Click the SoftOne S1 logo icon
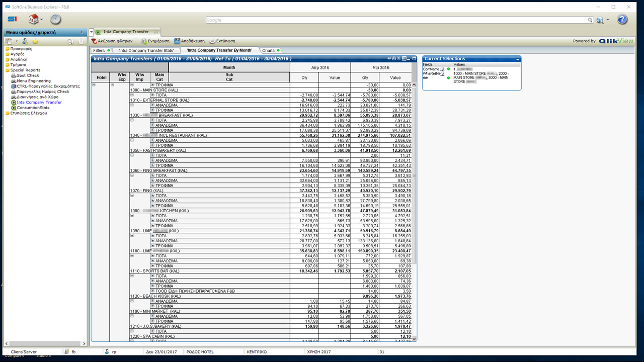Viewport: 644px width, 362px height. pos(12,19)
